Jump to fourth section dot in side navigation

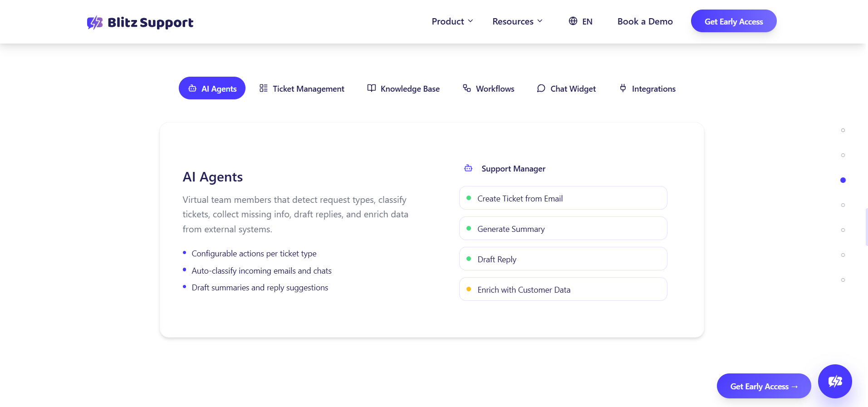pos(843,205)
